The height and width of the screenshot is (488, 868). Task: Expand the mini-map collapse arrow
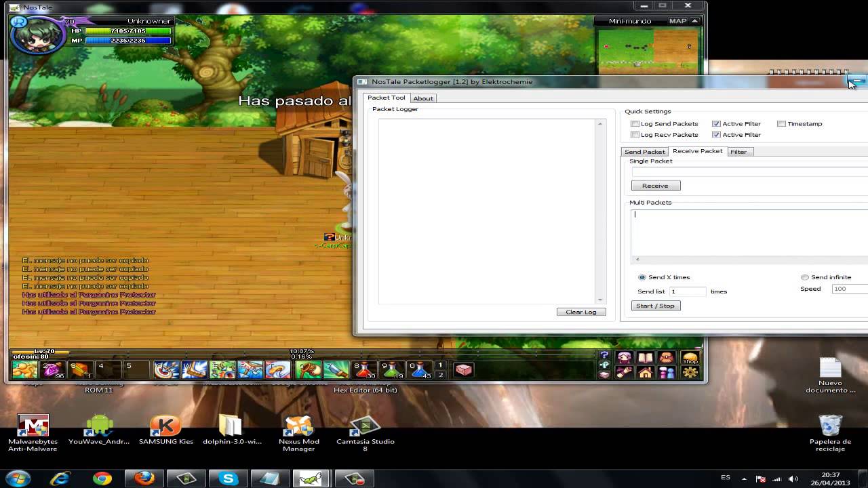(x=695, y=21)
